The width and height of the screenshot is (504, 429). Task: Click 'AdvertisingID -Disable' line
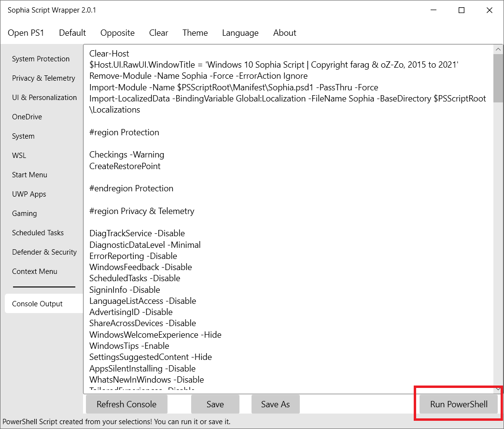point(131,312)
